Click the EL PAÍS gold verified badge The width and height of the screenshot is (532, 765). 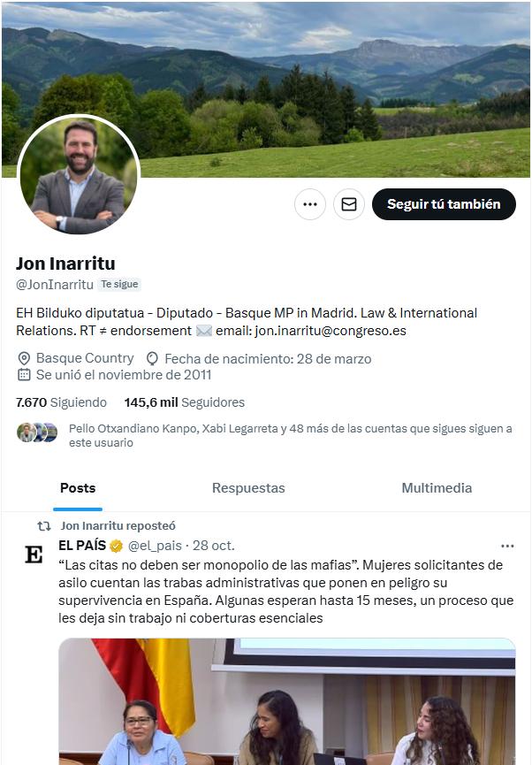[116, 546]
